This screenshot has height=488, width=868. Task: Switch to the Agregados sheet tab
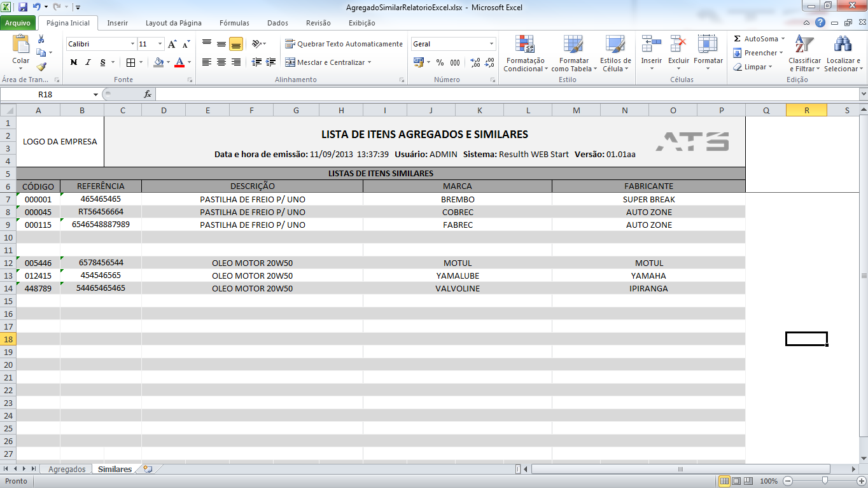(67, 469)
